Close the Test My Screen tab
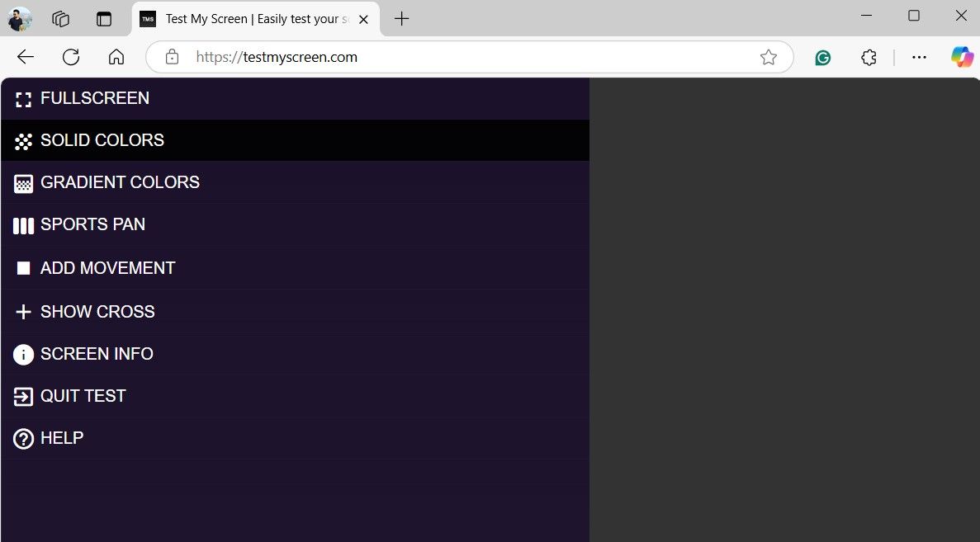Viewport: 980px width, 542px height. pyautogui.click(x=364, y=19)
